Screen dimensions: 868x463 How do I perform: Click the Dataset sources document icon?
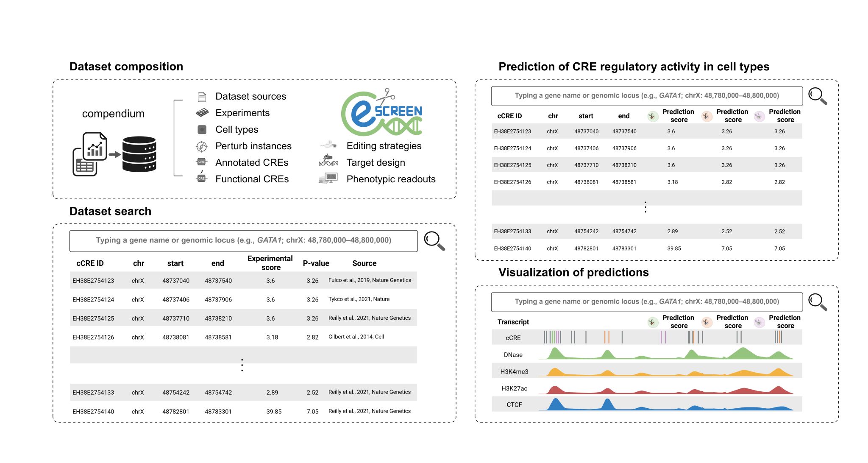point(202,97)
